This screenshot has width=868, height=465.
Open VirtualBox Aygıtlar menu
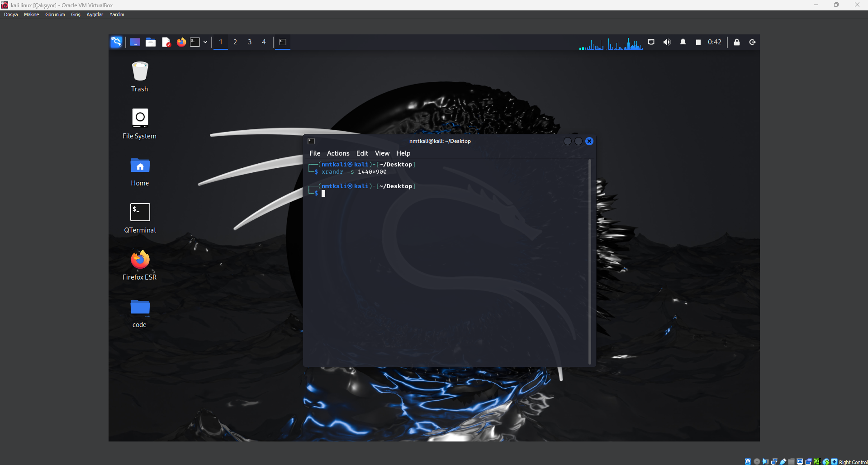coord(95,14)
